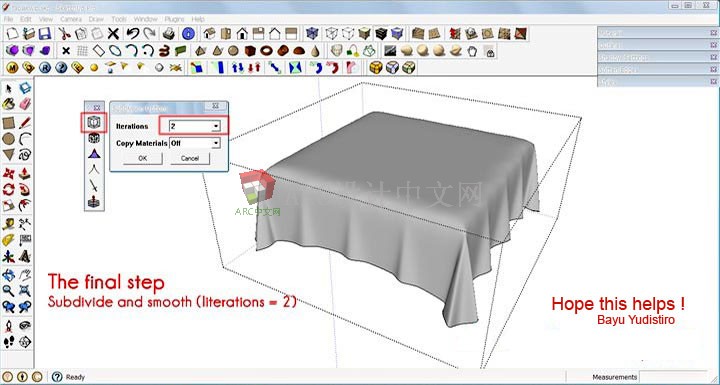Open the Copy Materials dropdown
The height and width of the screenshot is (385, 720).
click(x=215, y=143)
